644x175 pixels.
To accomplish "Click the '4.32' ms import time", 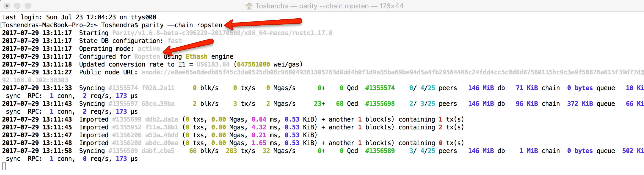I will (259, 127).
